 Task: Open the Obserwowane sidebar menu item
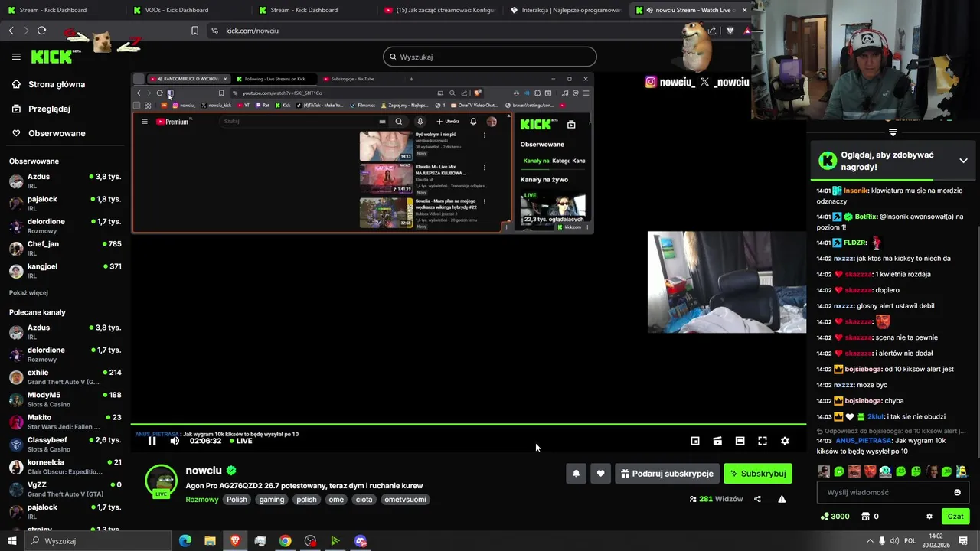click(49, 133)
